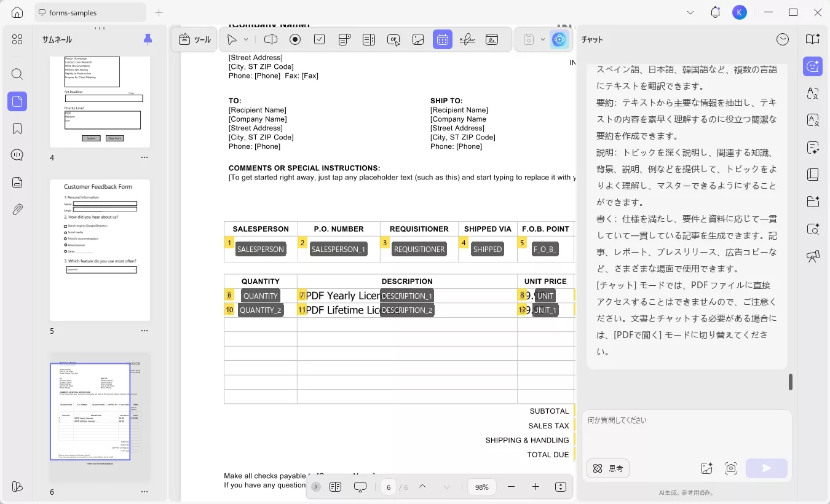Viewport: 830px width, 504px height.
Task: Open chat history clock icon
Action: 783,39
